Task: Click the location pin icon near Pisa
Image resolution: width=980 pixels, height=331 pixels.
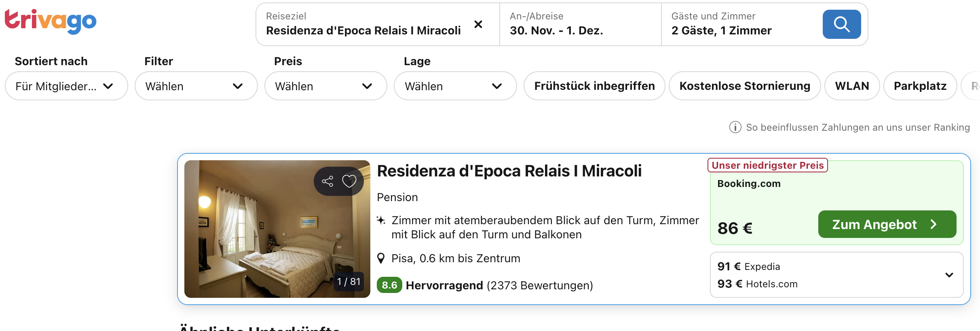Action: (381, 258)
